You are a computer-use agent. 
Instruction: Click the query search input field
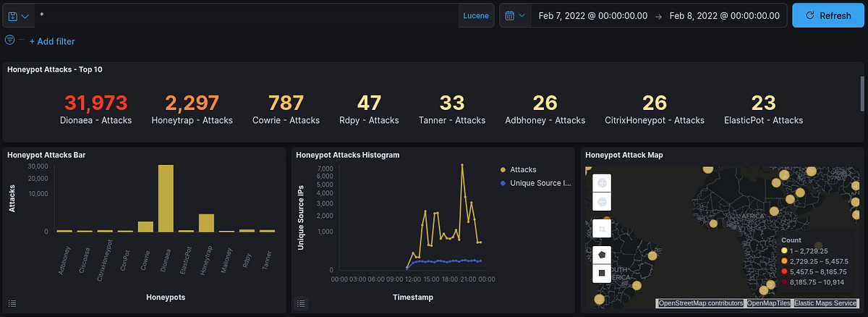245,15
